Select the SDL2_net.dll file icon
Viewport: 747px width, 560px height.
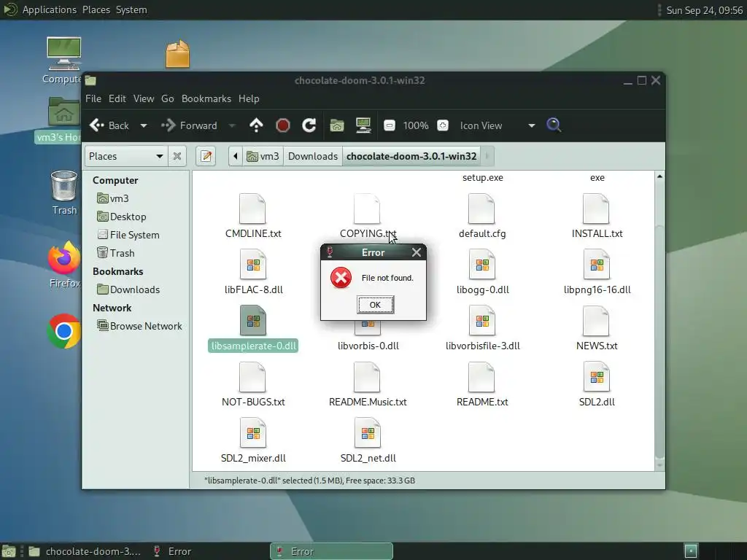pyautogui.click(x=368, y=433)
